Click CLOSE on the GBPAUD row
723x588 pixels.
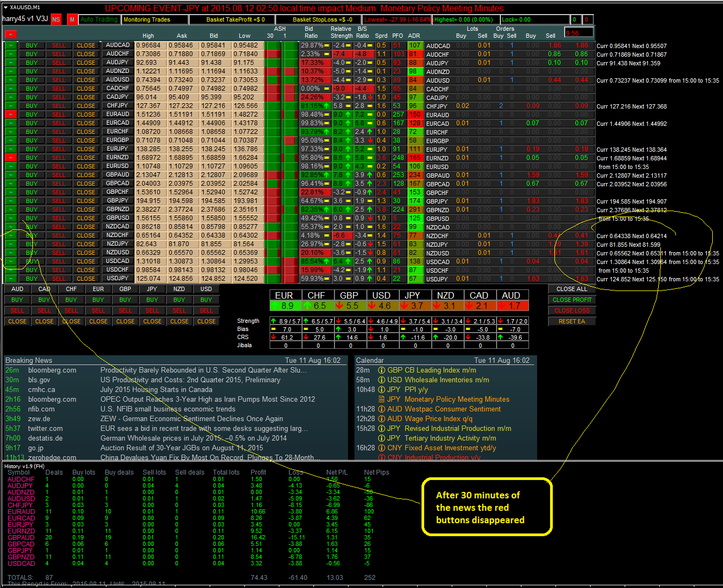86,175
